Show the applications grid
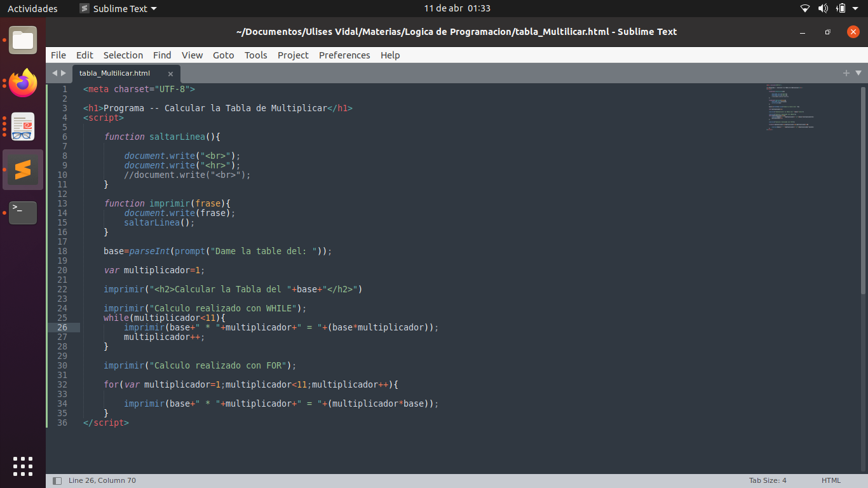The height and width of the screenshot is (488, 868). pos(23,466)
